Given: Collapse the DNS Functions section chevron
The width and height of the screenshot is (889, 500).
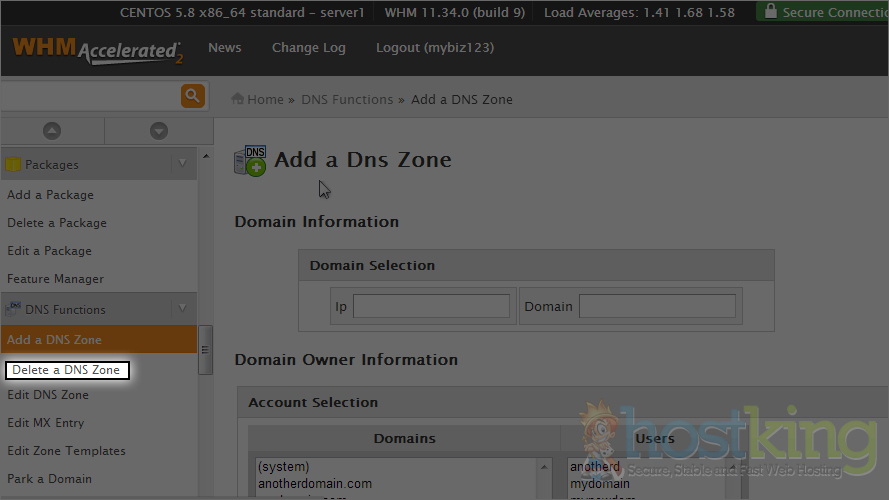Looking at the screenshot, I should pyautogui.click(x=182, y=309).
